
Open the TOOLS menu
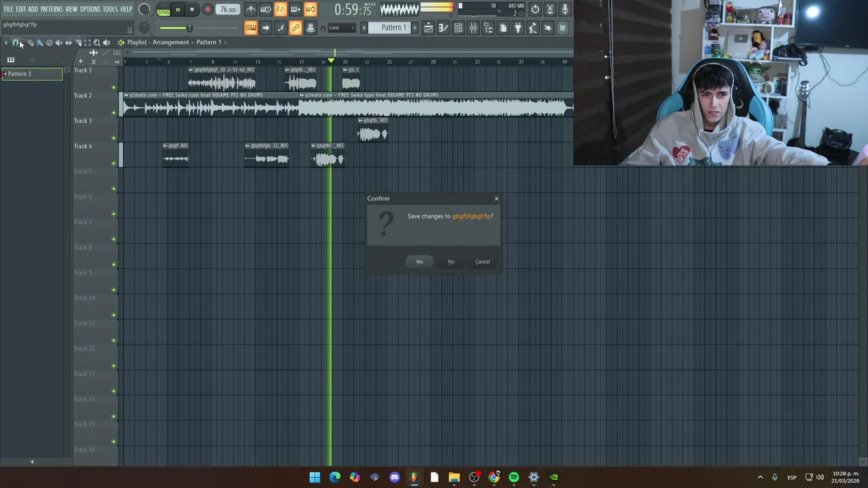tap(110, 9)
